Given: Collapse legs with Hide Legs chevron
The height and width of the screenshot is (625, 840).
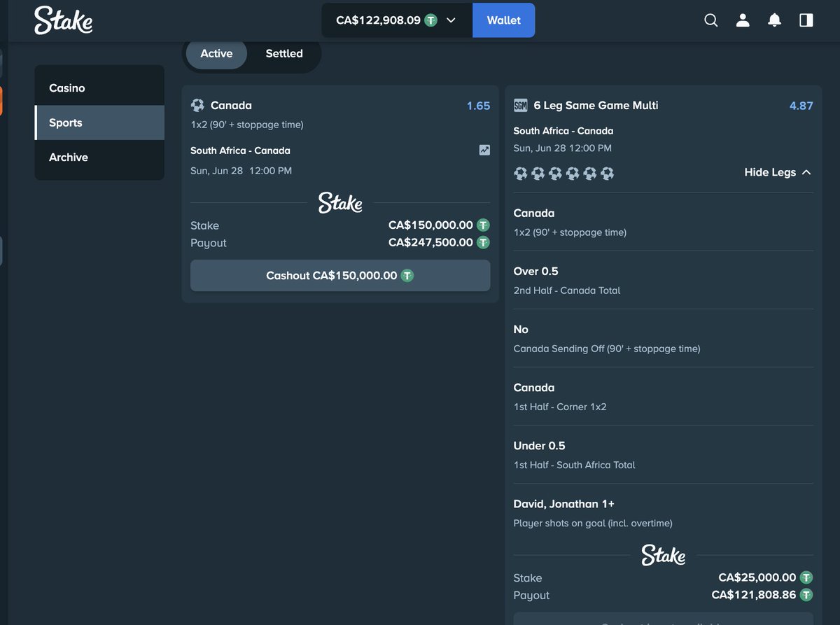Looking at the screenshot, I should pos(806,172).
